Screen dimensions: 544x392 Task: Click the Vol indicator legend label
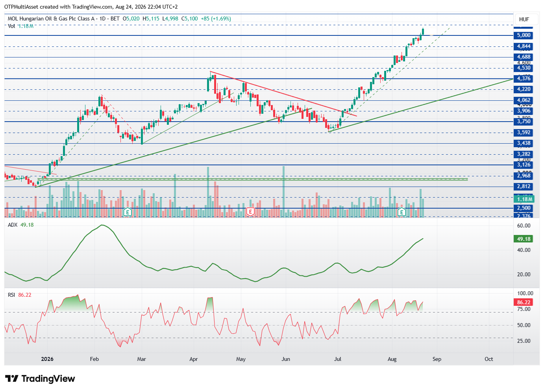point(11,26)
